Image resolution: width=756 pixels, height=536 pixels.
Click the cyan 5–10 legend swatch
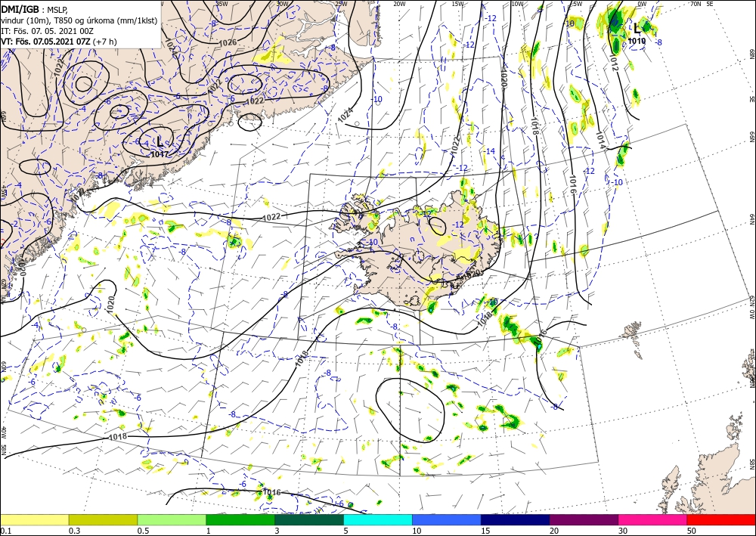coord(378,519)
